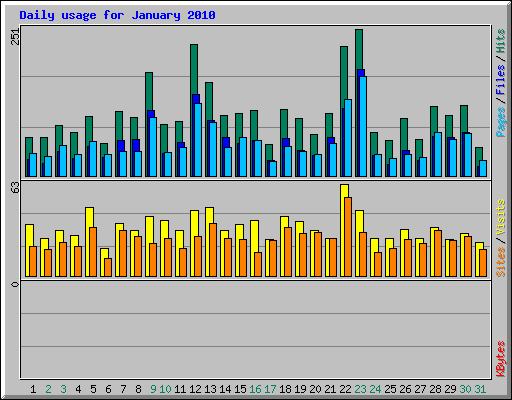The image size is (512, 400).
Task: Click day label '21' on the x-axis
Action: click(x=330, y=389)
